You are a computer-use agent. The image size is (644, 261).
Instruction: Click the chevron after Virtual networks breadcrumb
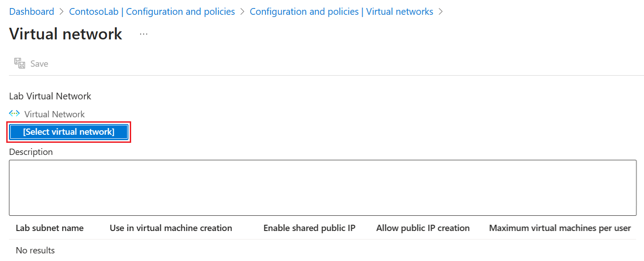440,11
